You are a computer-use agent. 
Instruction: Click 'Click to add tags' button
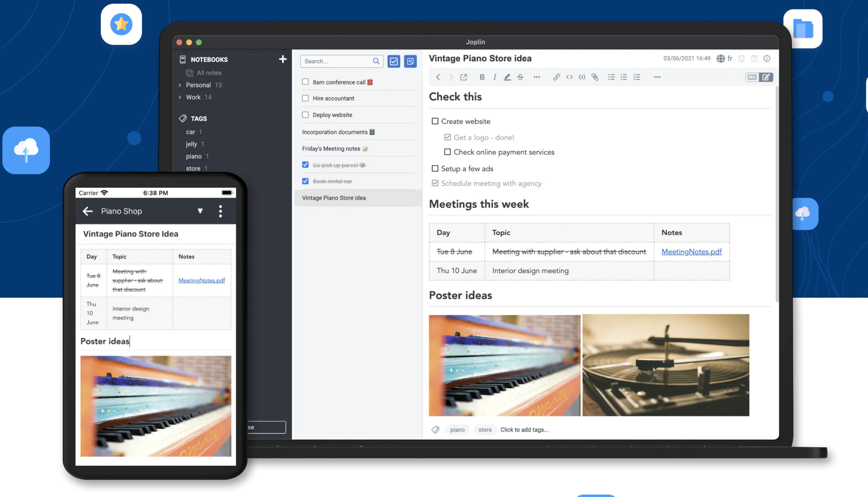click(x=524, y=429)
